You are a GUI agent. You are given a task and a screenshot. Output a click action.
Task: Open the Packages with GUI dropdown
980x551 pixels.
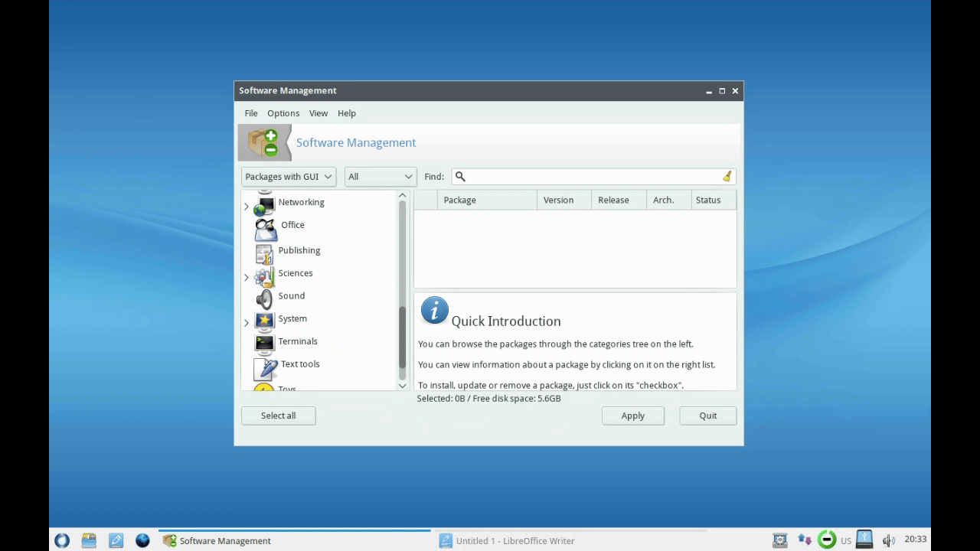coord(289,177)
